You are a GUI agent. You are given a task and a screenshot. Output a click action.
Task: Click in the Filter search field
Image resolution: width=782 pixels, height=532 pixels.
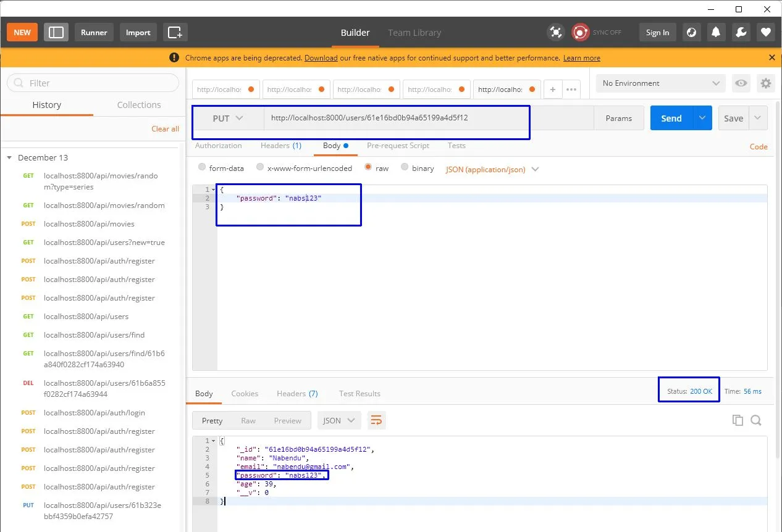[93, 83]
